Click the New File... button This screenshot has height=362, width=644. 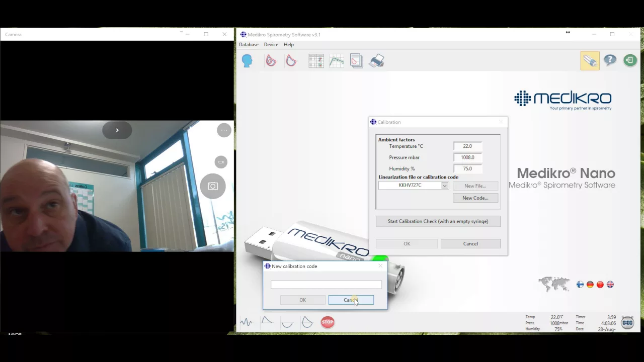click(475, 186)
